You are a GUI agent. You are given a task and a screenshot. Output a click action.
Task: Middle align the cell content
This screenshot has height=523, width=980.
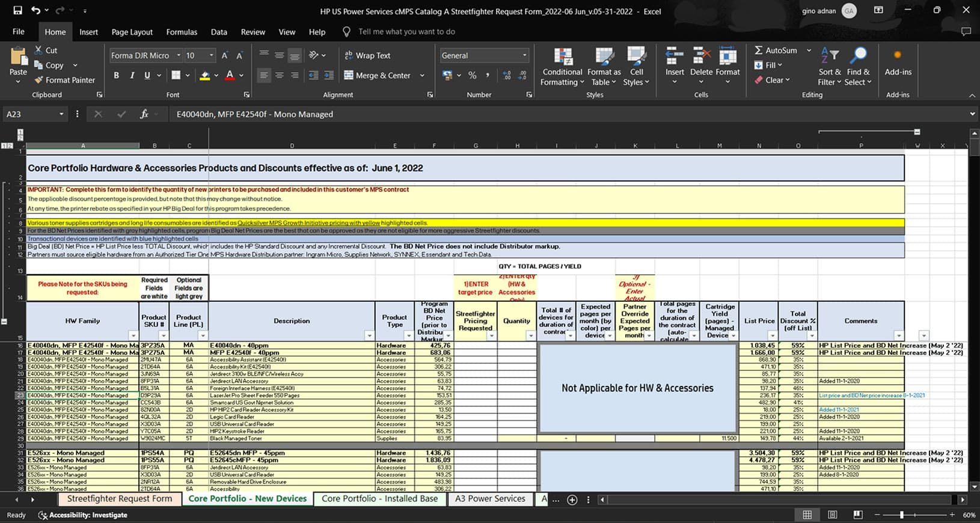coord(279,55)
